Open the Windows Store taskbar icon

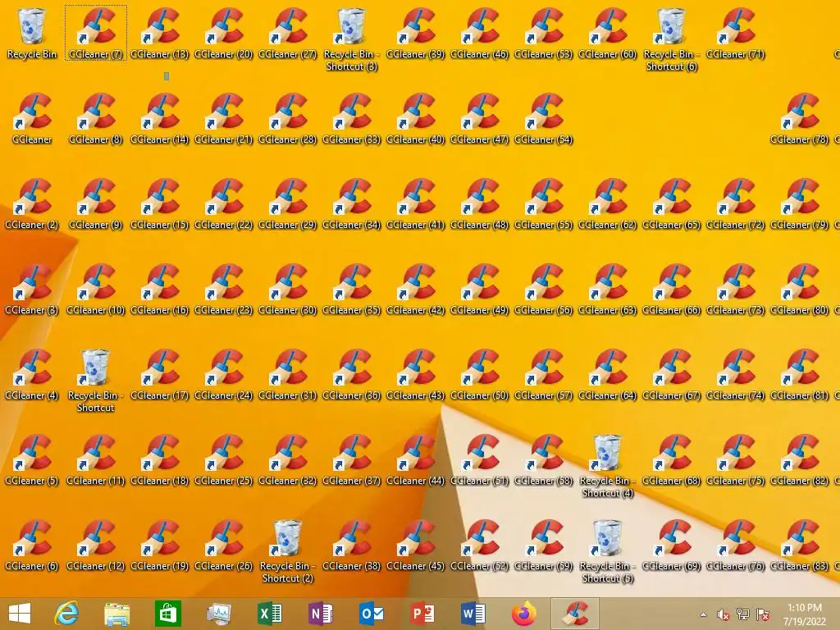point(167,614)
